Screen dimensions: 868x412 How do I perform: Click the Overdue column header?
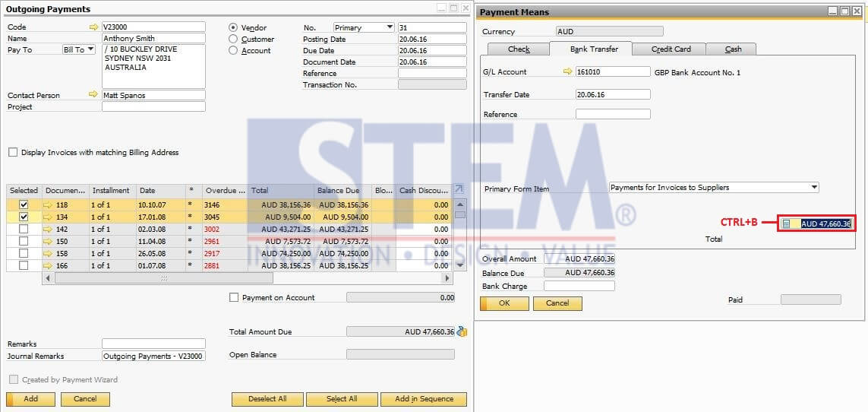pyautogui.click(x=225, y=191)
